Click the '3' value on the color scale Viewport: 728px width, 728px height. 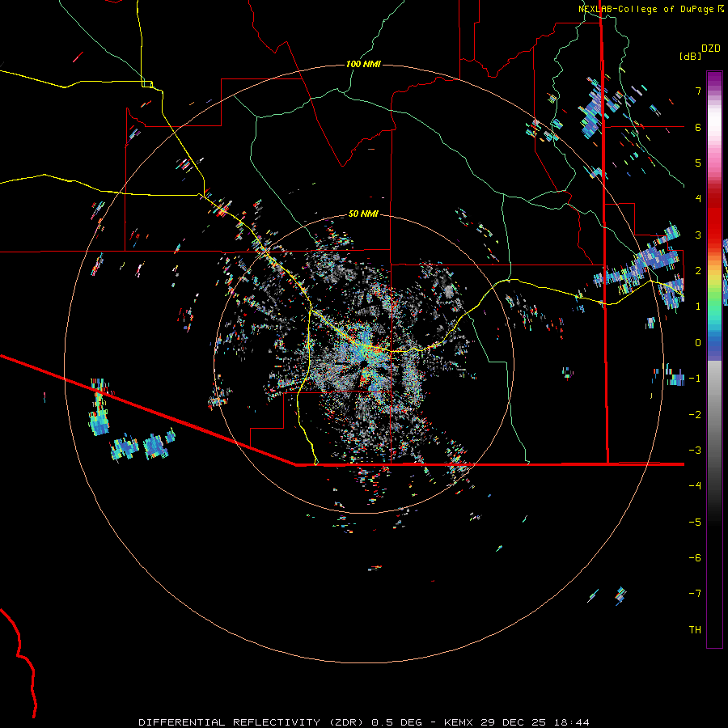coord(698,235)
